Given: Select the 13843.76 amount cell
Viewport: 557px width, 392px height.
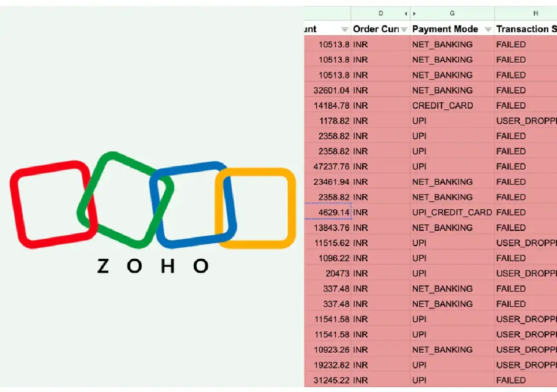Looking at the screenshot, I should 328,227.
